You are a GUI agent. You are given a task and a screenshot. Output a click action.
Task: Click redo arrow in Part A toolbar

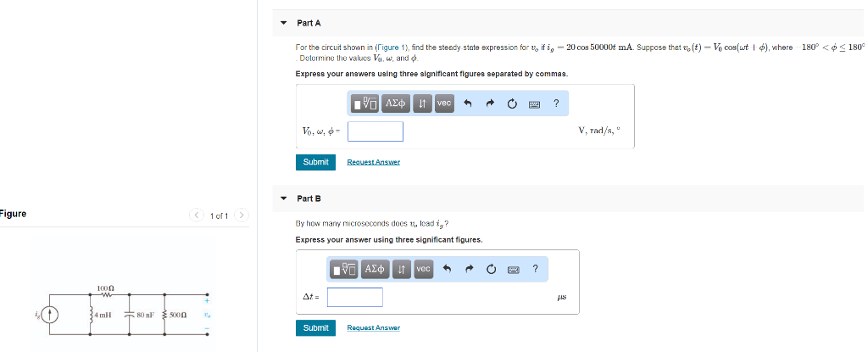pyautogui.click(x=490, y=103)
